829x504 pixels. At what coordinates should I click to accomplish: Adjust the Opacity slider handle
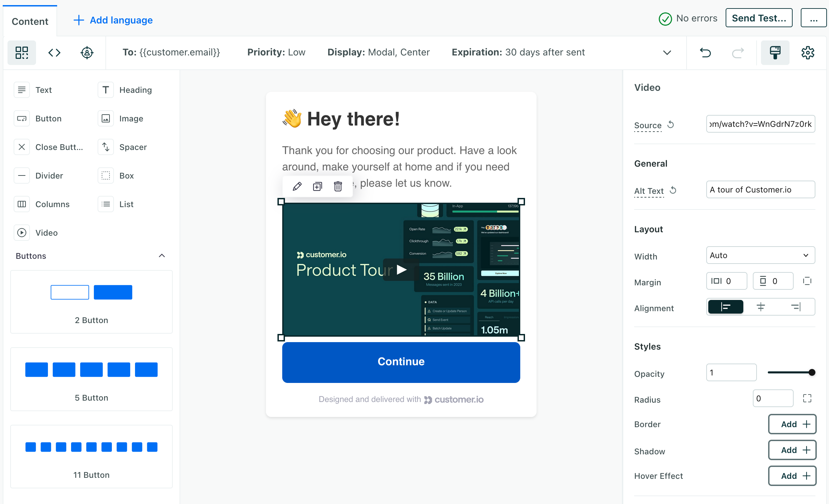tap(812, 372)
